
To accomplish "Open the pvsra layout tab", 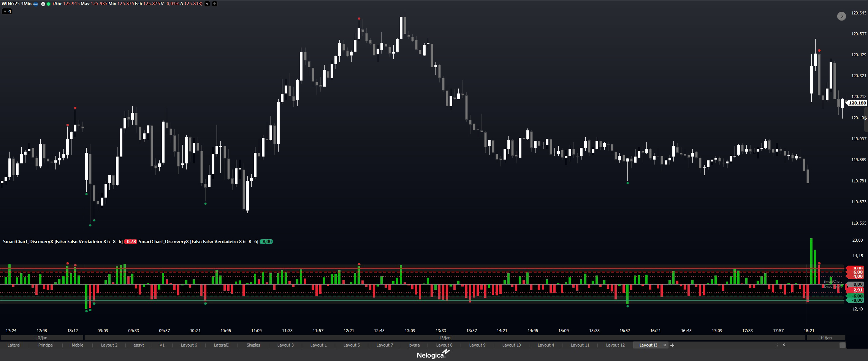I will 414,345.
